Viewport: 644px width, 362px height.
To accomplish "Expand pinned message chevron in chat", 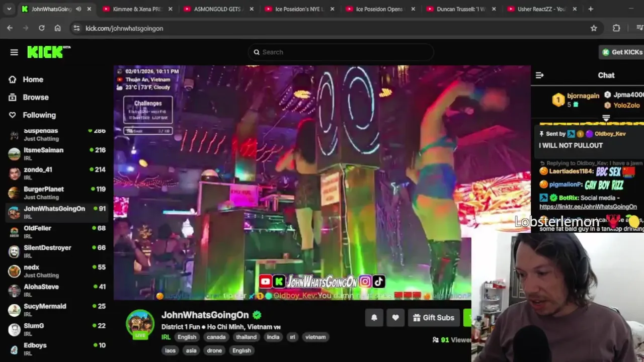I will 606,118.
